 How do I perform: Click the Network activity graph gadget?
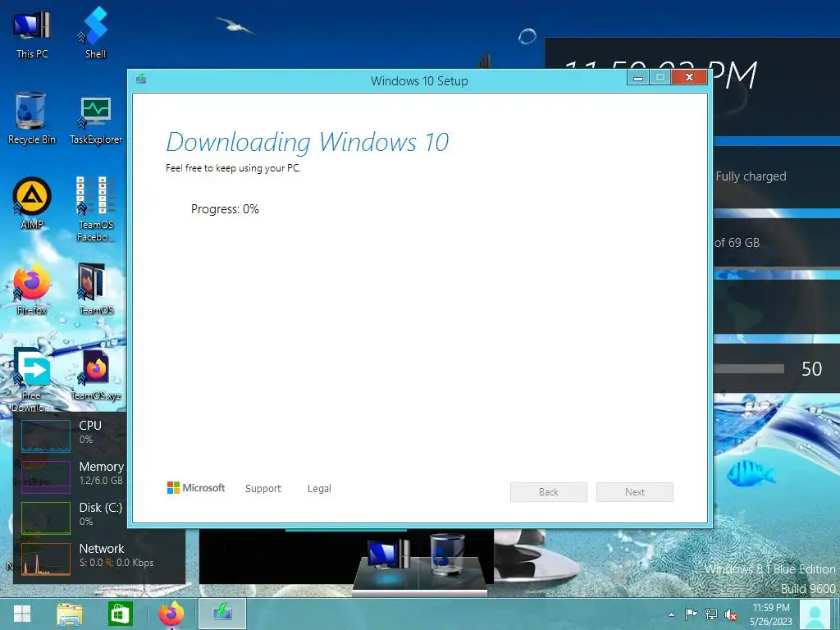pyautogui.click(x=46, y=559)
